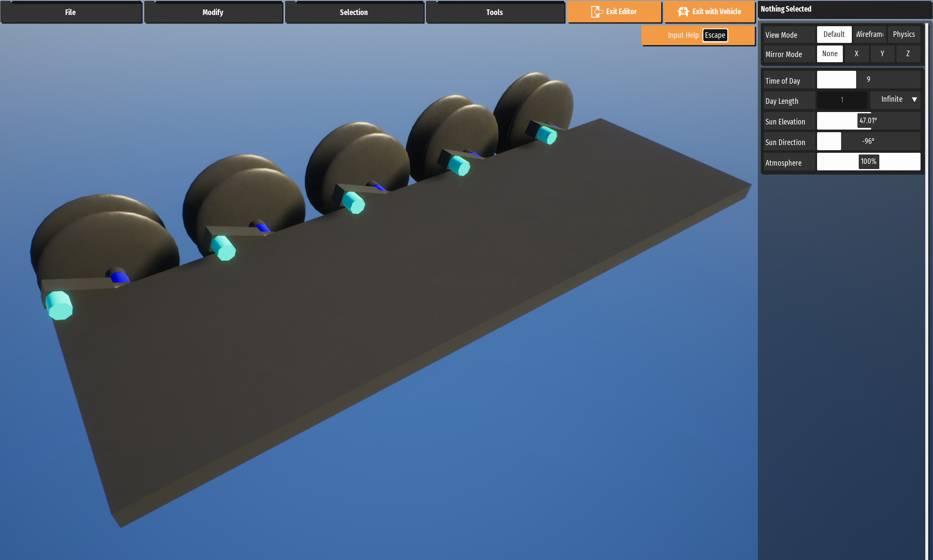The image size is (933, 560).
Task: Enable the Physics view mode
Action: [x=904, y=34]
